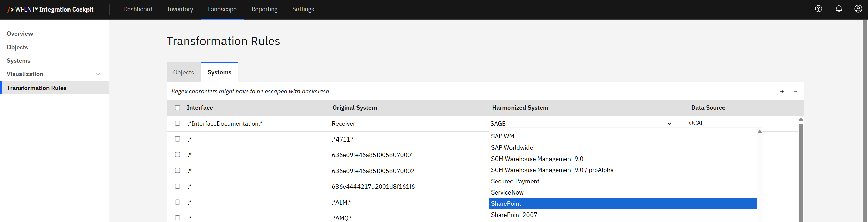Select ServiceNow option

(623, 192)
